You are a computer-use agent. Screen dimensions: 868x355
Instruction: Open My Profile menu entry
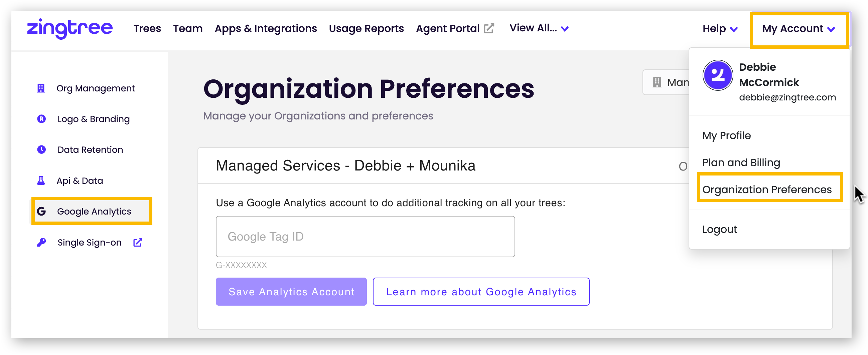(726, 135)
